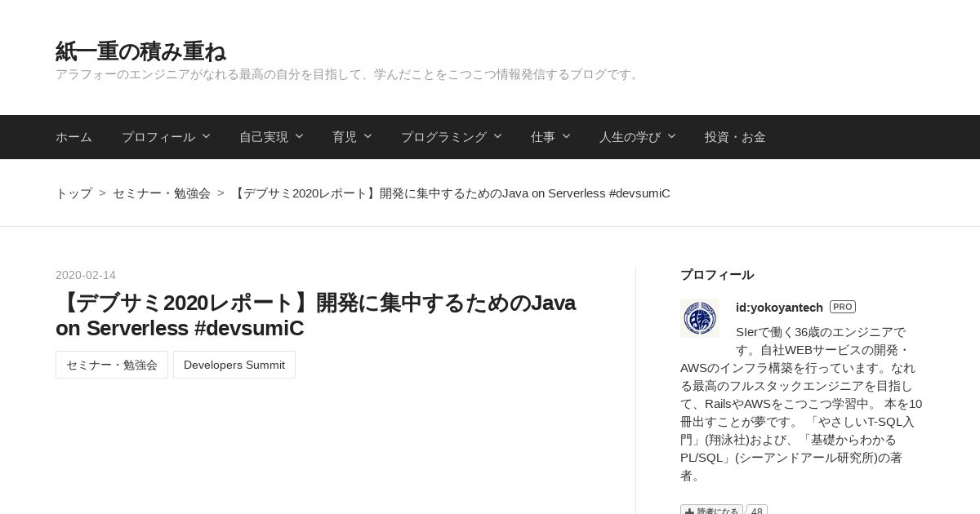The height and width of the screenshot is (514, 980).
Task: Click the セミナー・勉強会 breadcrumb link
Action: pos(162,193)
